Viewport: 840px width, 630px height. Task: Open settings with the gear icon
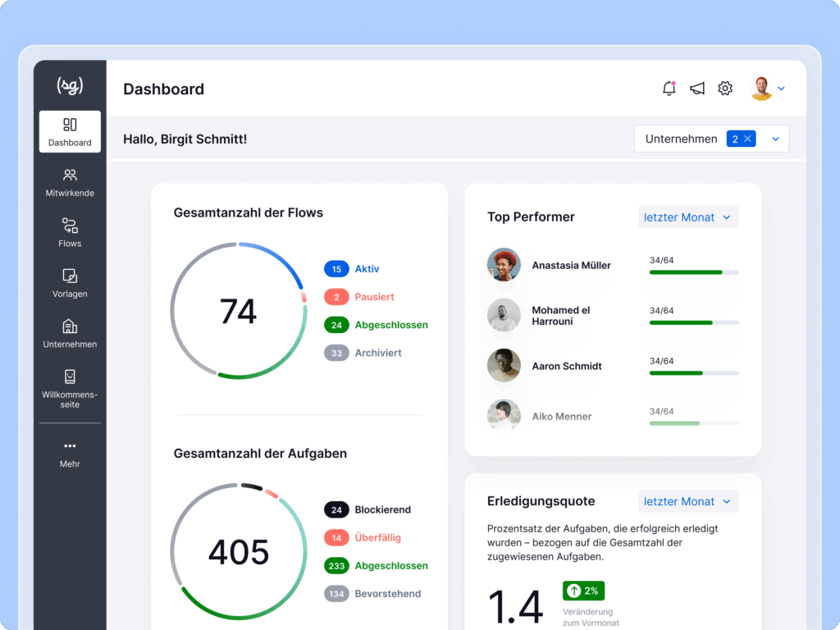[x=725, y=89]
